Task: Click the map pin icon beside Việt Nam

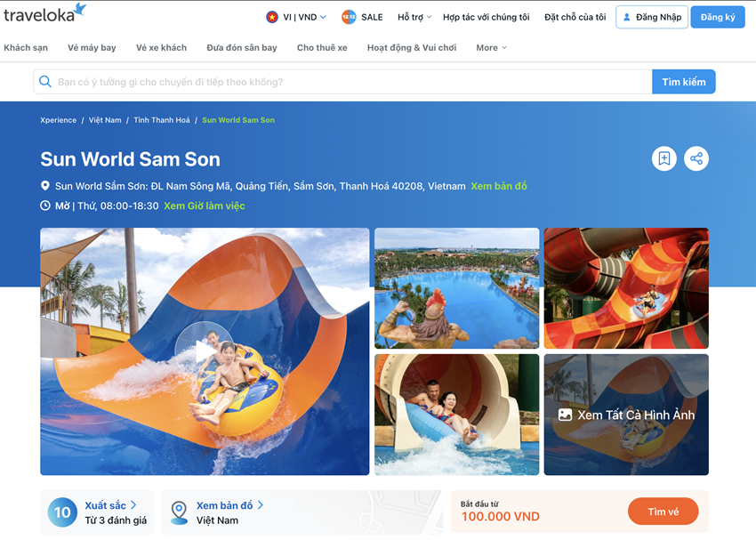Action: (x=180, y=512)
